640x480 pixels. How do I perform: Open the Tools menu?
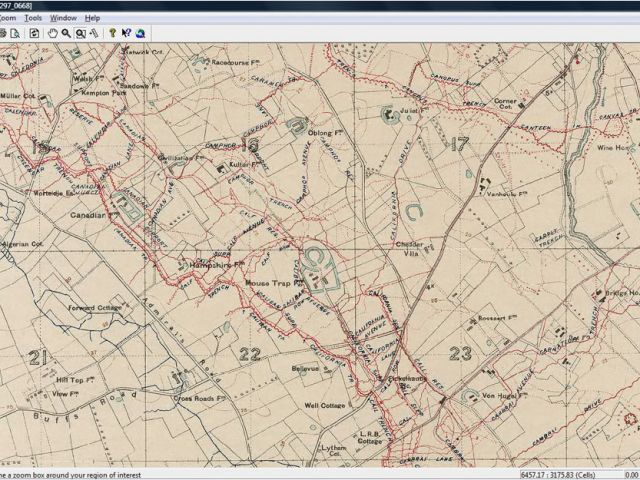(33, 18)
